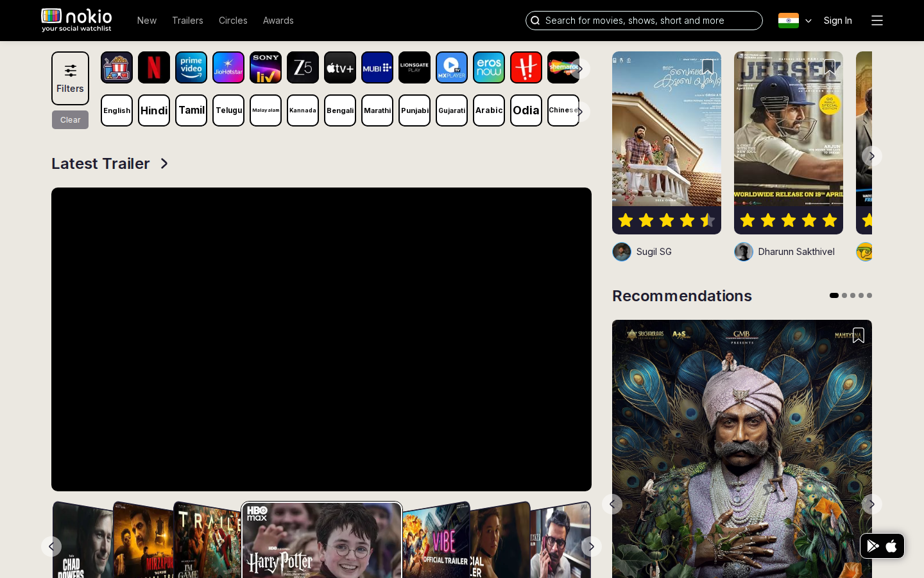
Task: Go to next trailer thumbnails
Action: pos(592,547)
